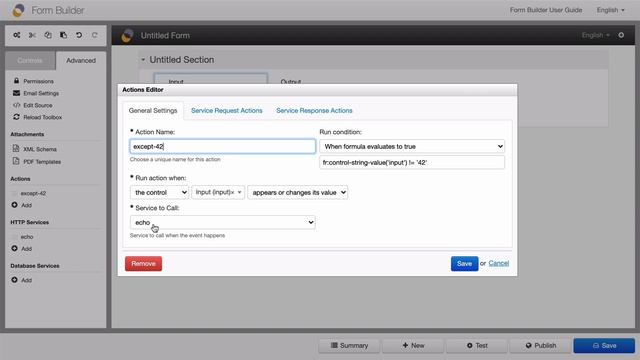Open the Service to Call echo dropdown
Screen dimensions: 640x360
point(222,222)
